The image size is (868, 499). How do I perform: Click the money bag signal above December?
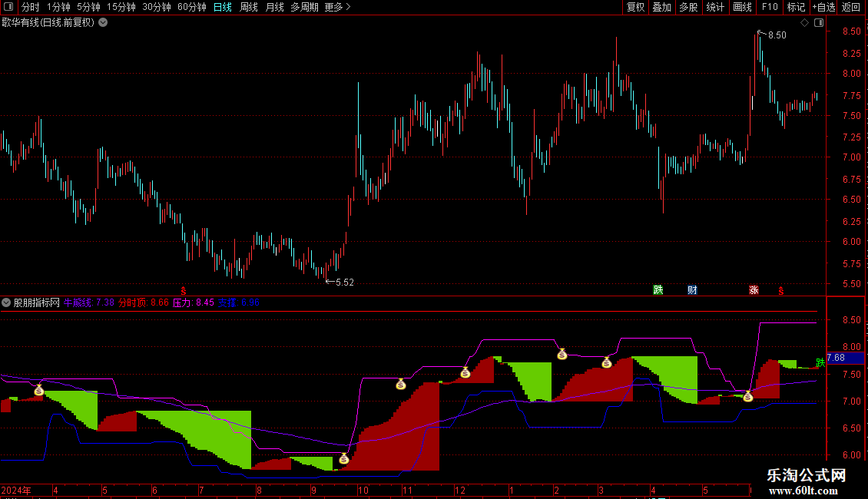(465, 373)
